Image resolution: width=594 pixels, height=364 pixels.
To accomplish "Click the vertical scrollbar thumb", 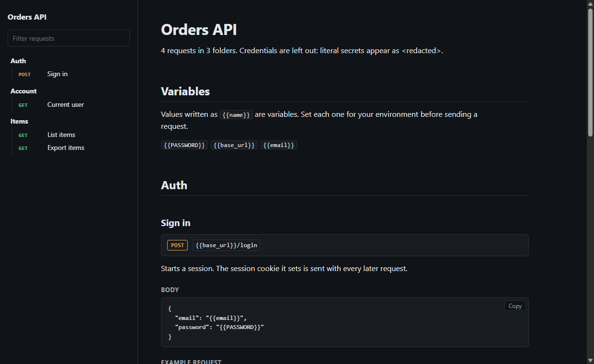I will (x=590, y=73).
